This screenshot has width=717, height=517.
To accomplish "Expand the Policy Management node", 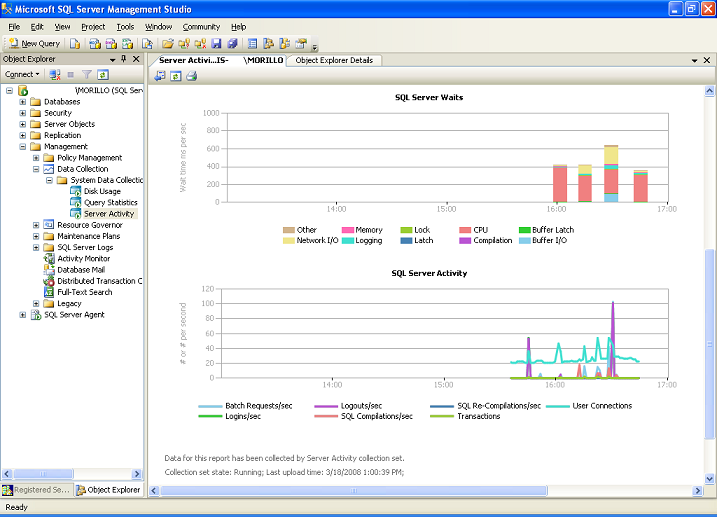I will (36, 158).
